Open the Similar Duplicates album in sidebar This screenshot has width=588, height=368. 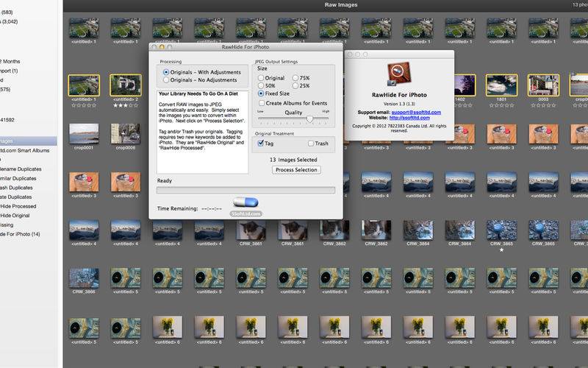[x=18, y=178]
